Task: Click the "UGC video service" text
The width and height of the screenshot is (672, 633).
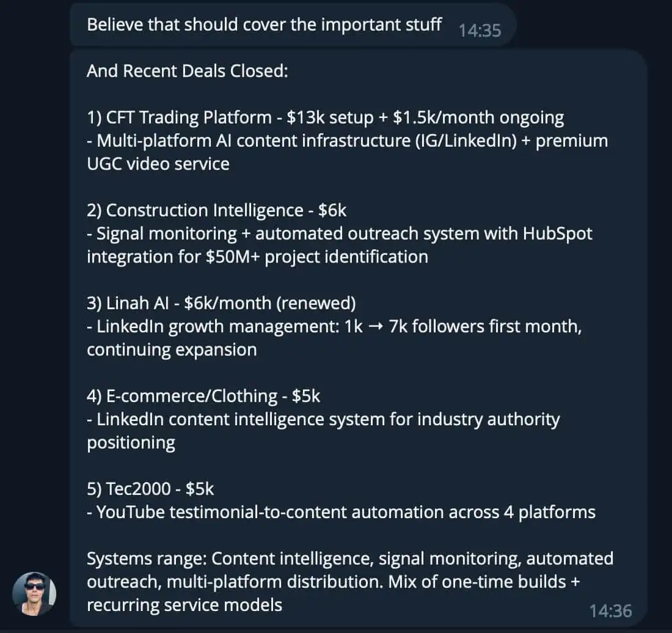Action: tap(158, 164)
